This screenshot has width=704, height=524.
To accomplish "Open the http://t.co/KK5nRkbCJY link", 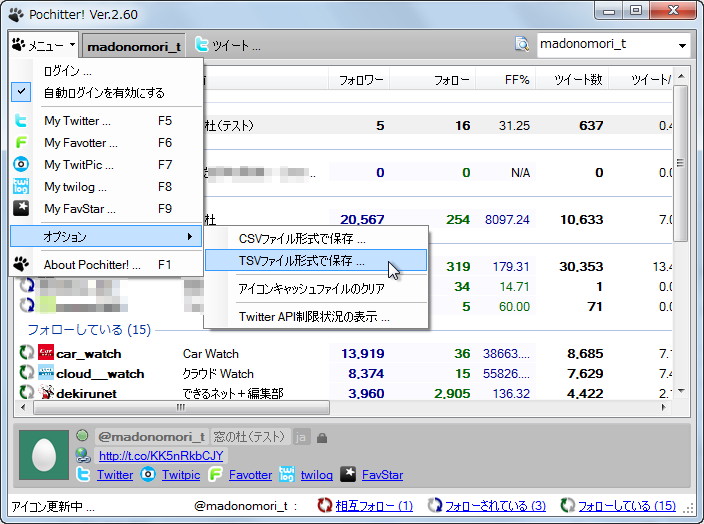I will 161,456.
